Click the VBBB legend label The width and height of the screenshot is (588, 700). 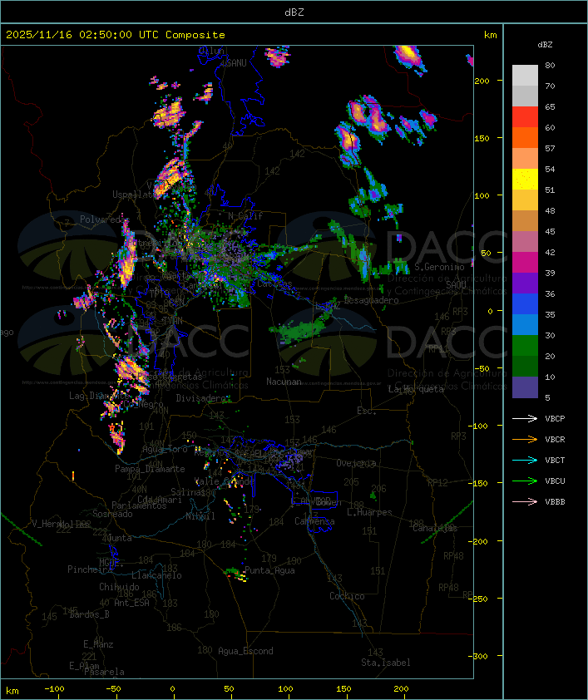(555, 502)
